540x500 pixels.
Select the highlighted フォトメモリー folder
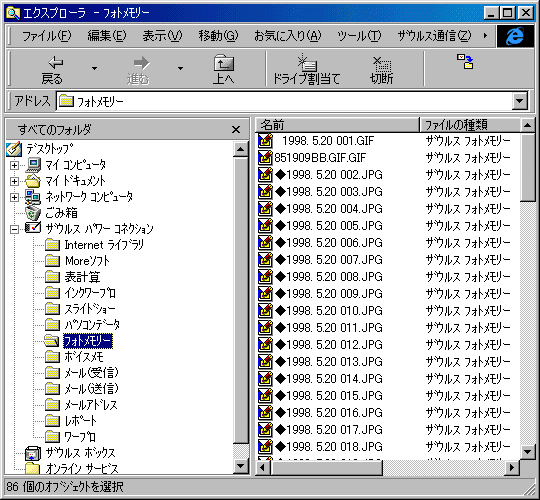tap(87, 341)
